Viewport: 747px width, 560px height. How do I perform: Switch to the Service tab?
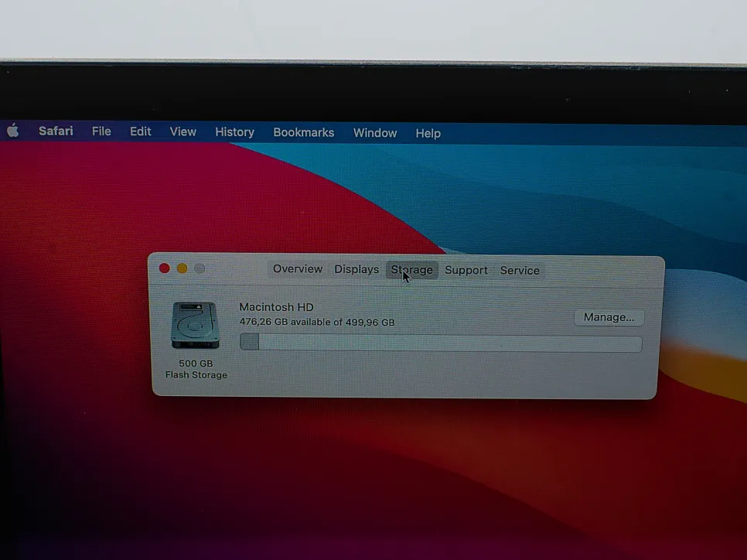(520, 271)
